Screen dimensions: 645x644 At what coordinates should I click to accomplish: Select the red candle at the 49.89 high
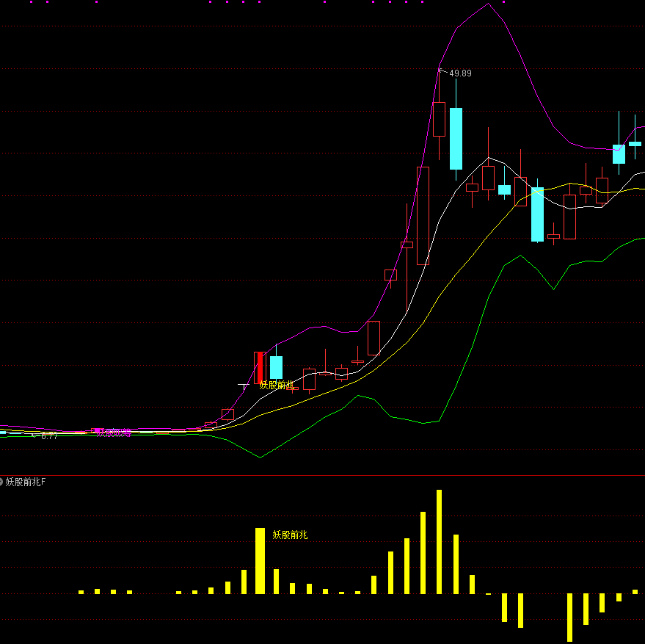[x=439, y=119]
